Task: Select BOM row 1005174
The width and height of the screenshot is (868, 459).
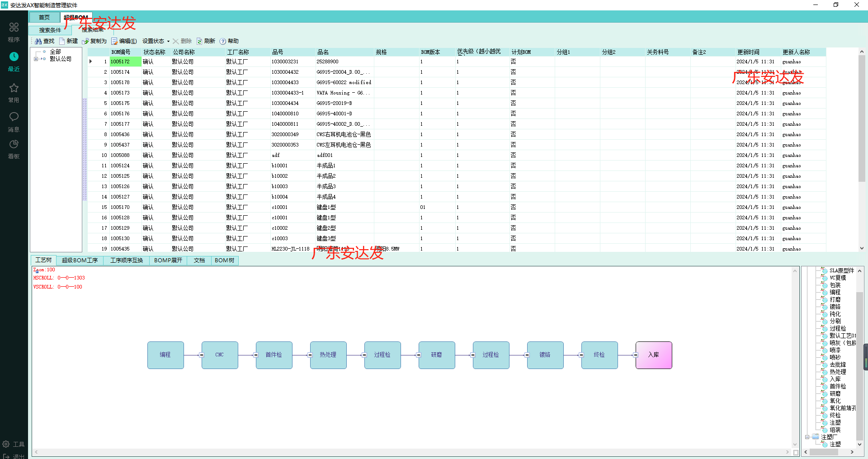Action: (x=457, y=72)
